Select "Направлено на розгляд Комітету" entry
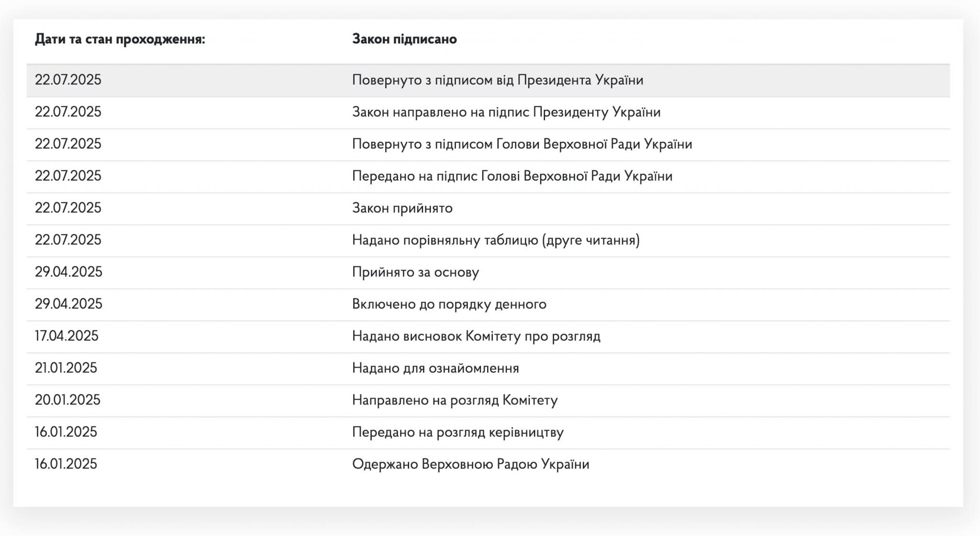 (455, 400)
